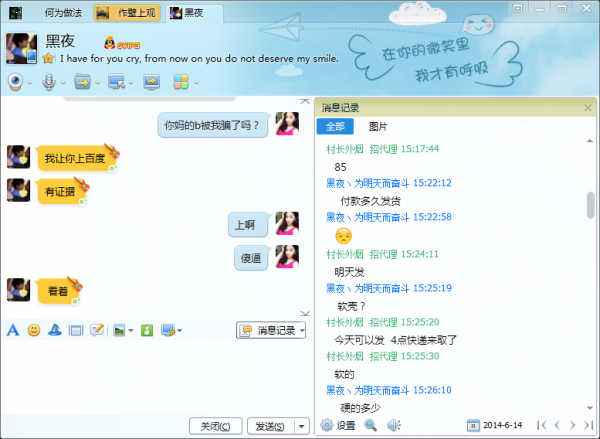Image resolution: width=600 pixels, height=439 pixels.
Task: Expand the microphone options dropdown arrow
Action: point(63,82)
